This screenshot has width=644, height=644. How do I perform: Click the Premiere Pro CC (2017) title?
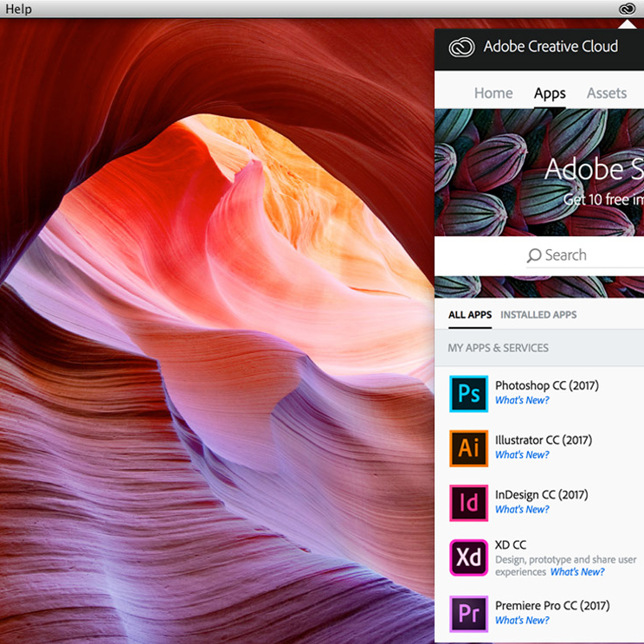[552, 606]
